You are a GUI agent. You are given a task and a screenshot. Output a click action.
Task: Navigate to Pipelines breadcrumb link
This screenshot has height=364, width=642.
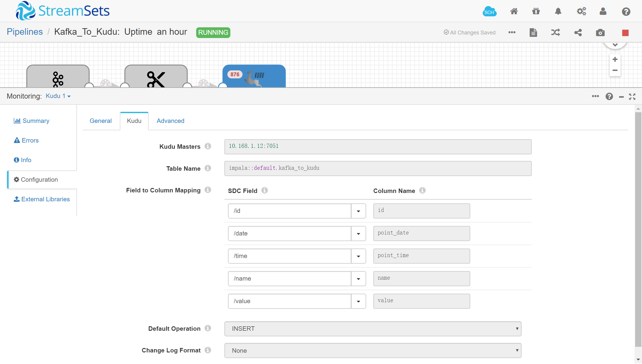pos(25,32)
